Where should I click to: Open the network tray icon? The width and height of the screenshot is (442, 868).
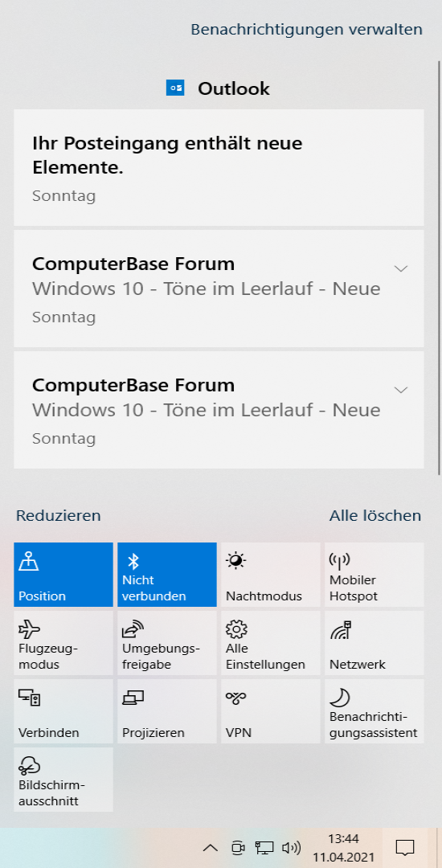point(264,848)
